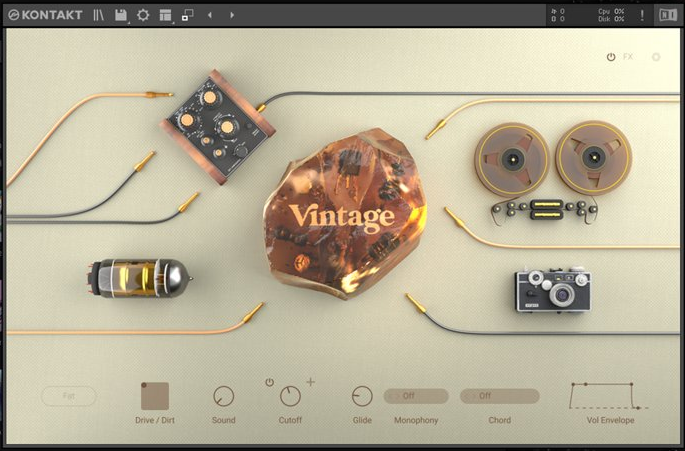This screenshot has height=451, width=685.
Task: Click the Cpu 0% readout
Action: pyautogui.click(x=612, y=11)
